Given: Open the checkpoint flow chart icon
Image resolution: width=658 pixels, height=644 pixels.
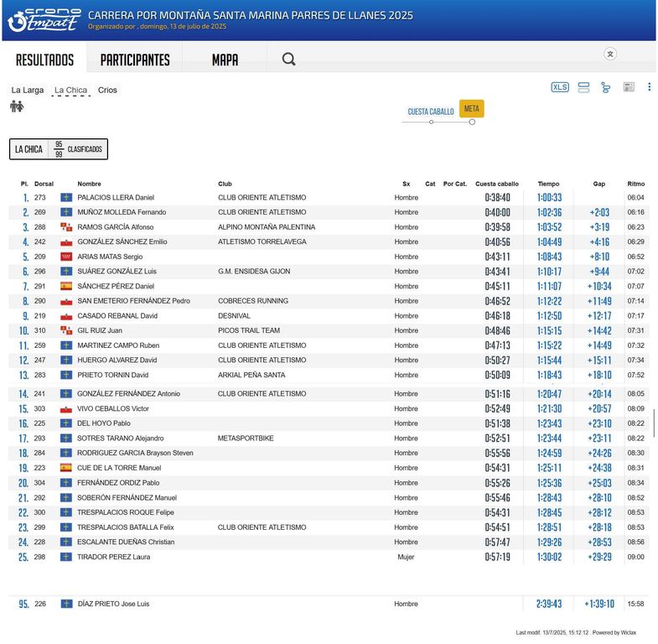Looking at the screenshot, I should tap(605, 87).
